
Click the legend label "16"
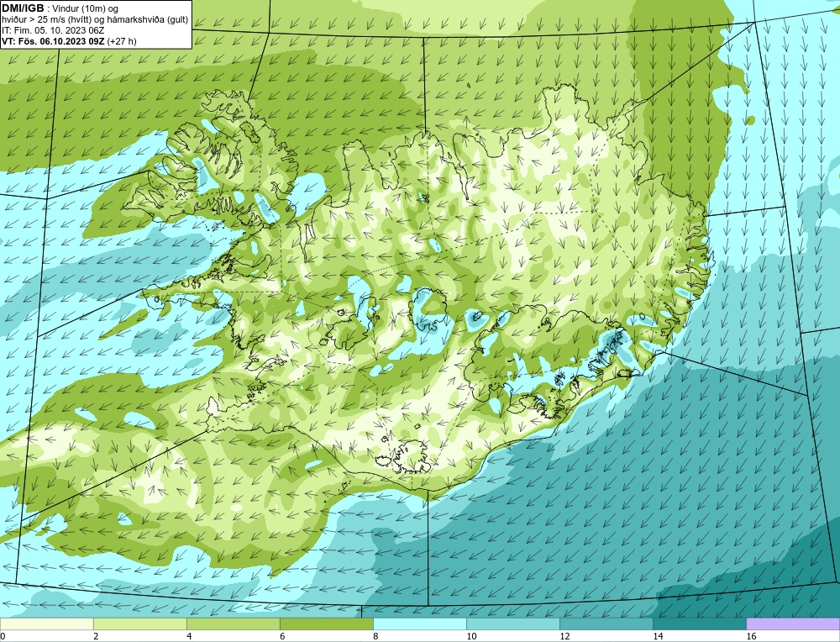coord(750,636)
